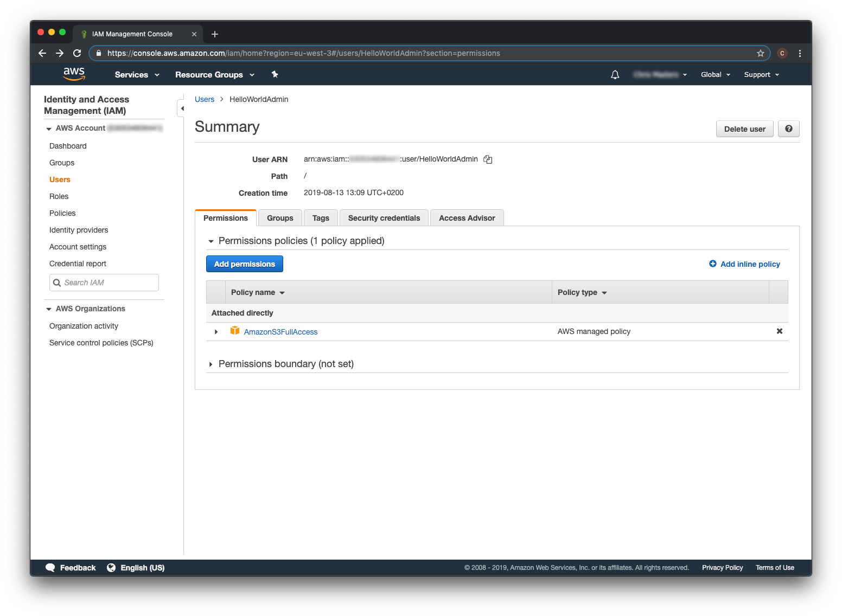This screenshot has height=616, width=842.
Task: Click the search magnifier icon in Search IAM
Action: (57, 283)
